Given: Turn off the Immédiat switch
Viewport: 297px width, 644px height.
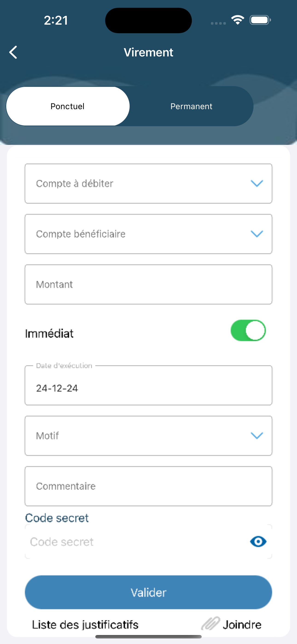Looking at the screenshot, I should tap(248, 331).
